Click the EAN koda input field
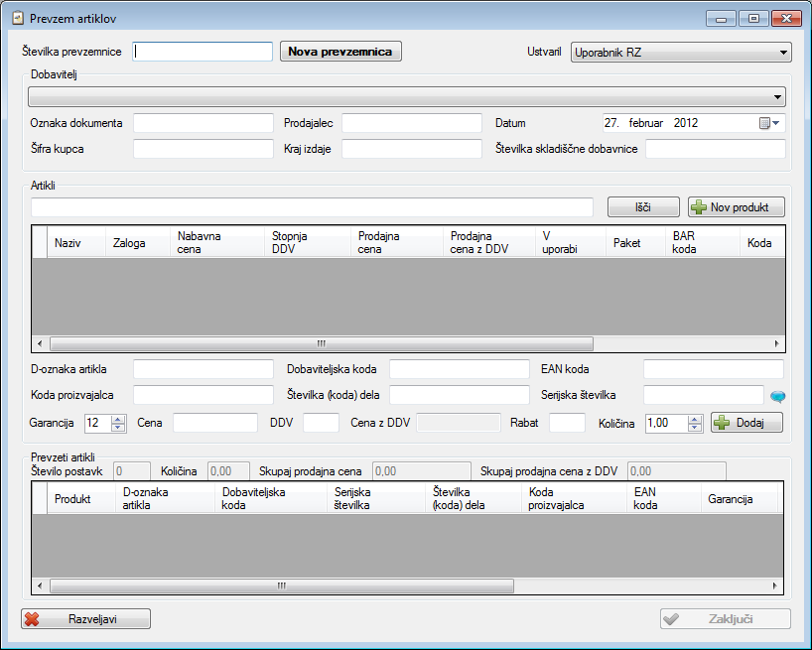This screenshot has width=812, height=650. (714, 369)
